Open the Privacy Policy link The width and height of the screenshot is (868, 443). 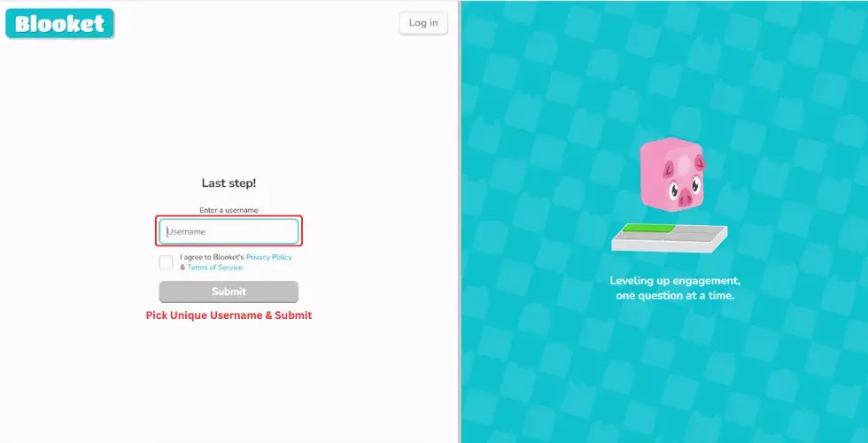(268, 257)
